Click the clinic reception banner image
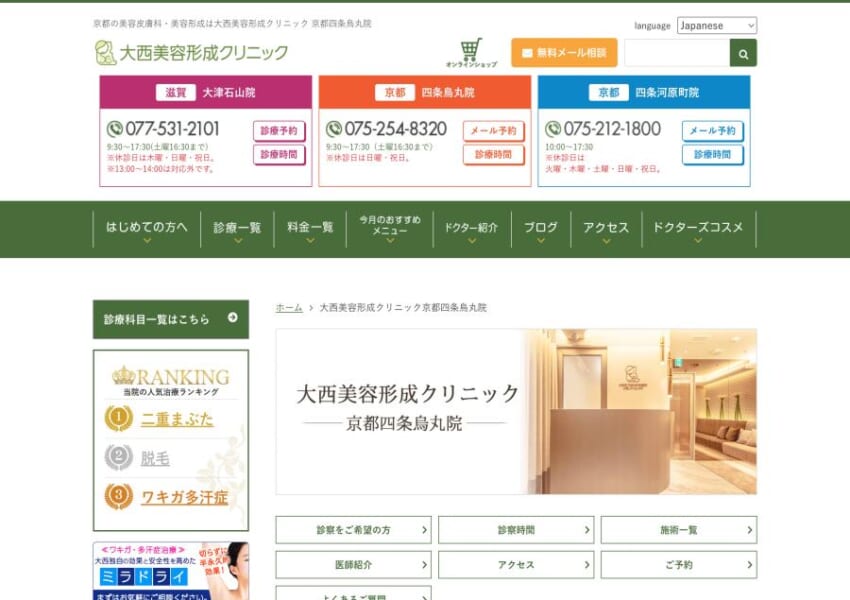 tap(516, 412)
